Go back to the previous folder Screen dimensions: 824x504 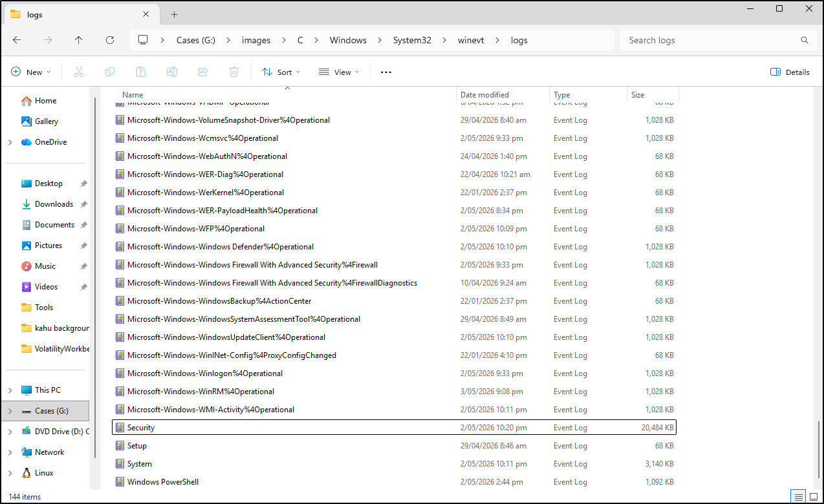click(x=17, y=40)
